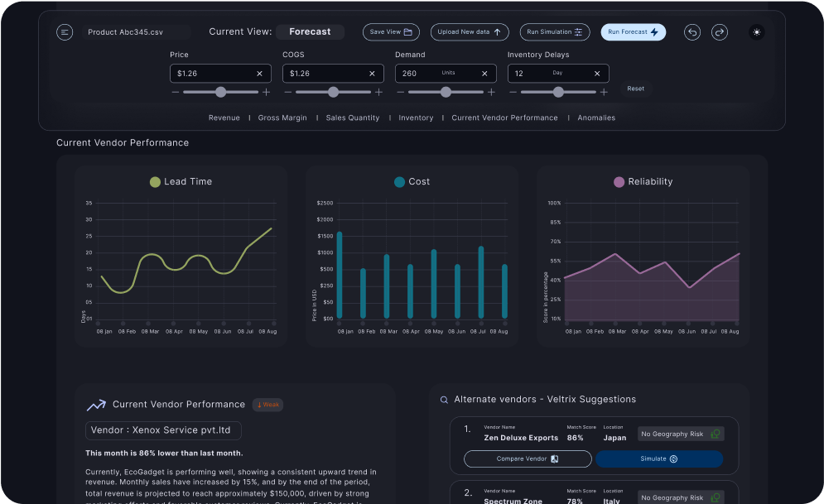Viewport: 824px width, 504px height.
Task: Increase Demand with the plus icon
Action: [x=491, y=93]
